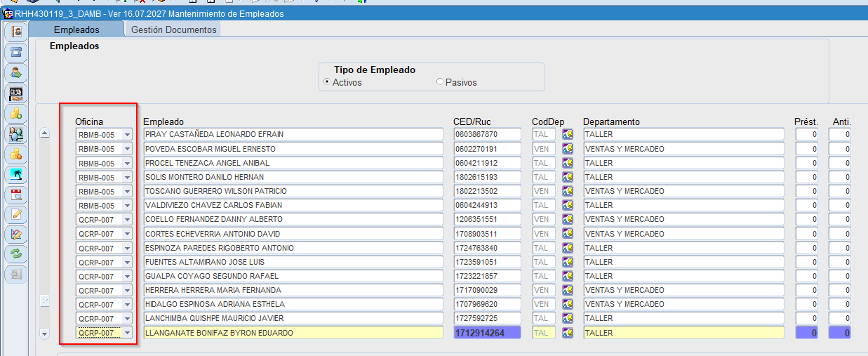868x356 pixels.
Task: Open department lookup icon for COELLO FERNANDEZ row
Action: click(568, 219)
